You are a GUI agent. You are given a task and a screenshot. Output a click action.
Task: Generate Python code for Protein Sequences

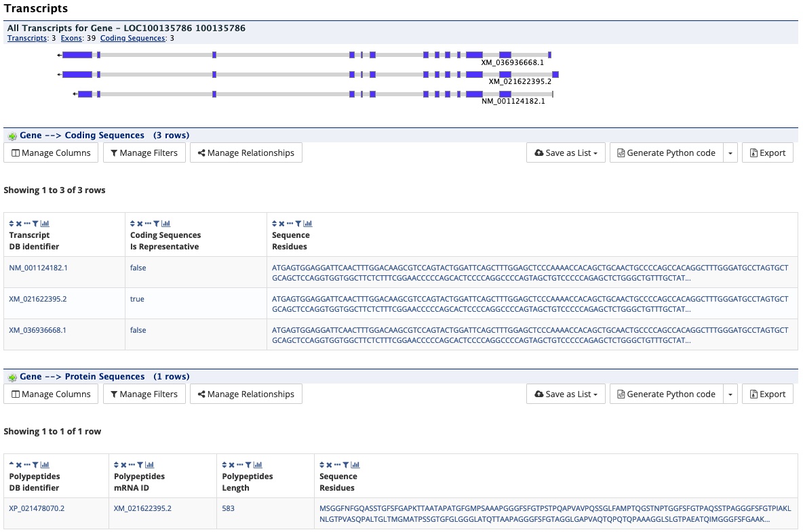coord(666,394)
